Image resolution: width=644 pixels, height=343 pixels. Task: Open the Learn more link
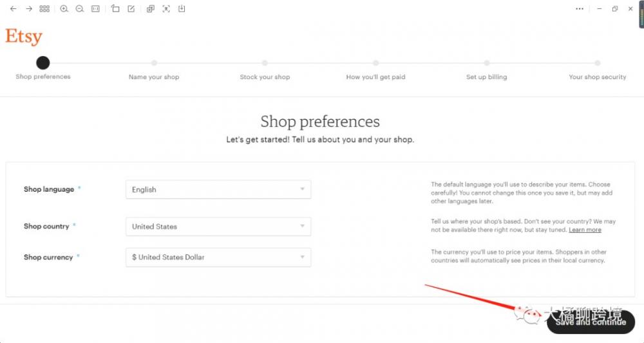[x=585, y=230]
